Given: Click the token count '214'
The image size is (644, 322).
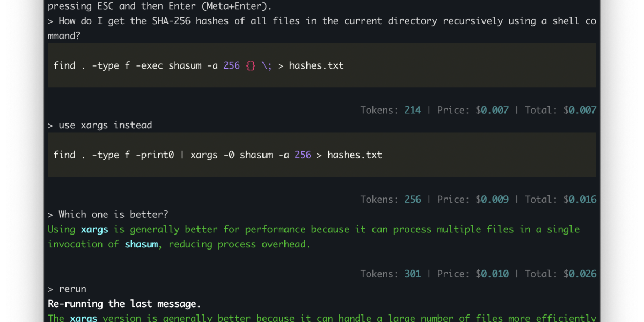Looking at the screenshot, I should [413, 110].
